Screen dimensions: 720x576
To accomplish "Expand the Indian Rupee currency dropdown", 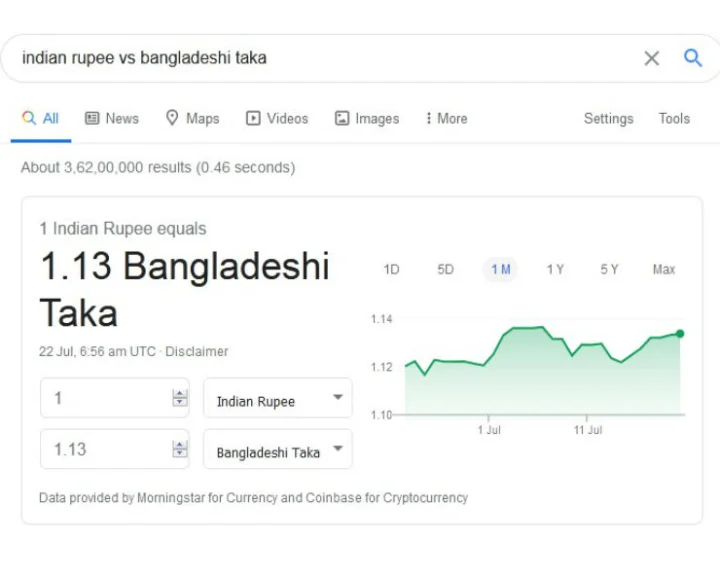I will [x=278, y=398].
